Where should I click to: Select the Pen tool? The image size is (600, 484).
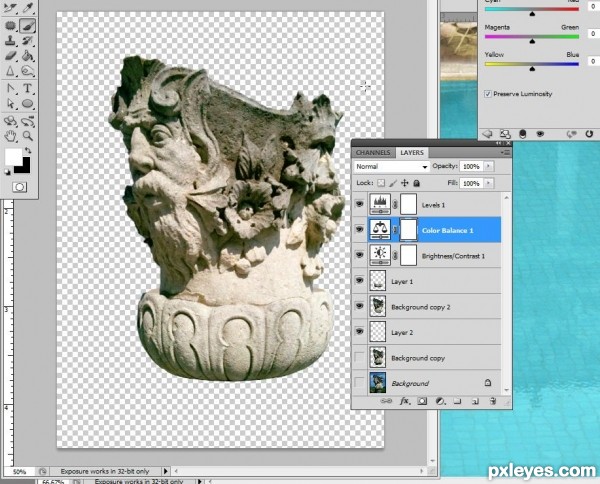[10, 89]
